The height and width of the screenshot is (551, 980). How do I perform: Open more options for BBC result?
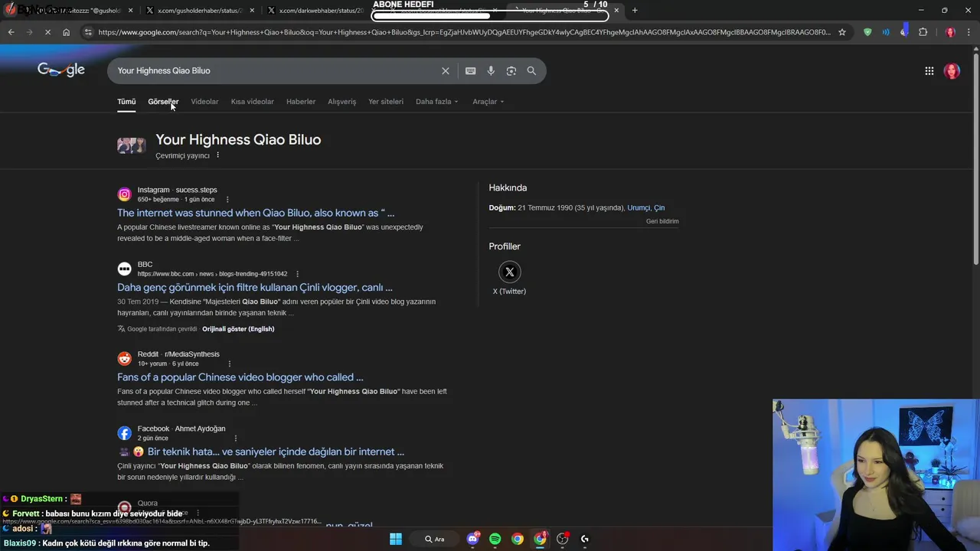[x=297, y=274]
